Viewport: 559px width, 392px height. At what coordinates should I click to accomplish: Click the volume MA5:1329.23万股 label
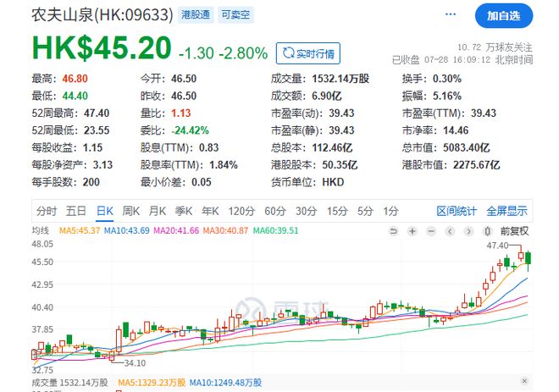point(152,383)
